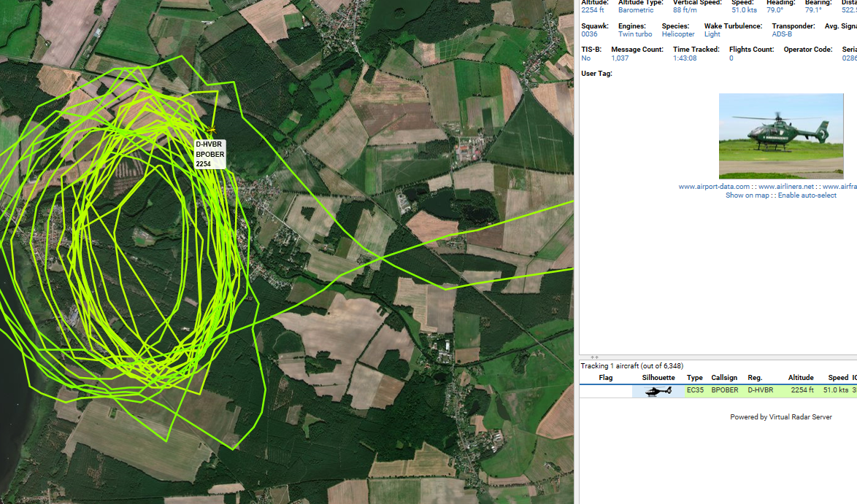Enable auto-select of aircraft
857x504 pixels.
(x=807, y=195)
